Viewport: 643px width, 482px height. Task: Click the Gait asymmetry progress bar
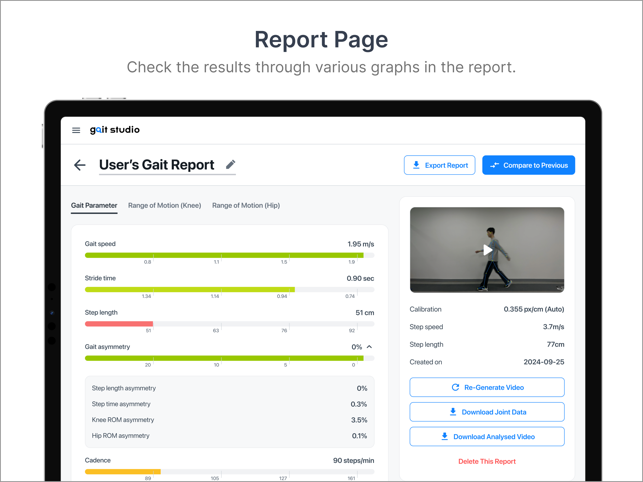[x=229, y=358]
